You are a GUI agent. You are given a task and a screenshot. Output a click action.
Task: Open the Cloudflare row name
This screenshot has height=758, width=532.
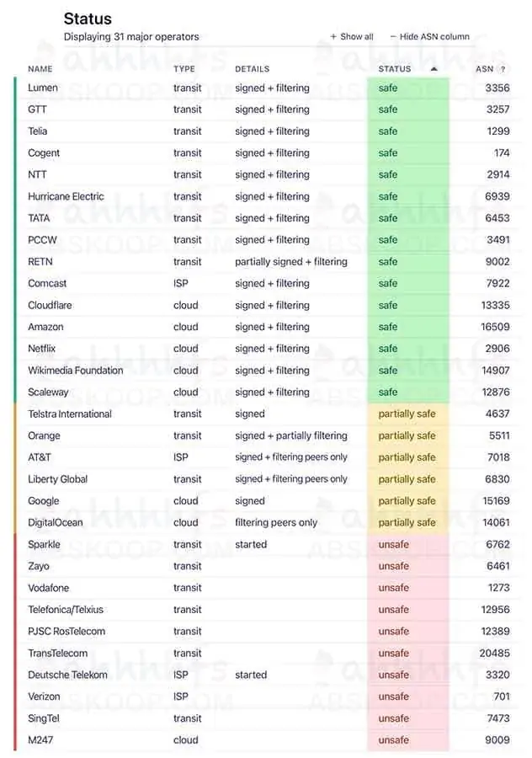[53, 305]
